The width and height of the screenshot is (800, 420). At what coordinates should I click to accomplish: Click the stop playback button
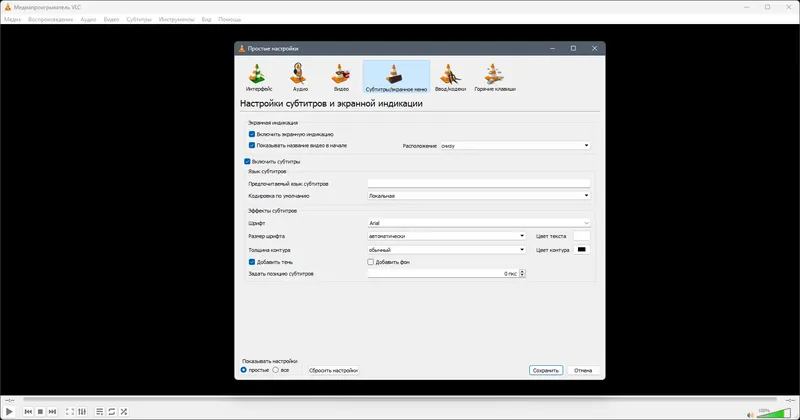(40, 411)
